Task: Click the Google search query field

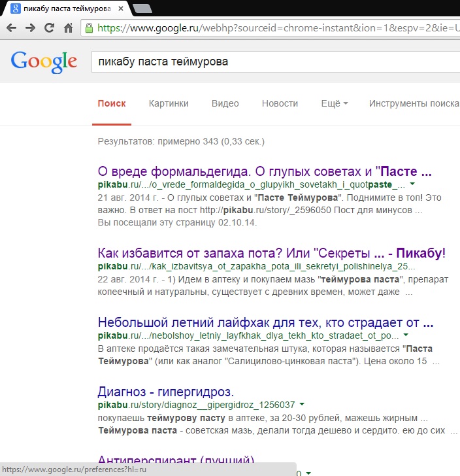Action: click(x=274, y=61)
